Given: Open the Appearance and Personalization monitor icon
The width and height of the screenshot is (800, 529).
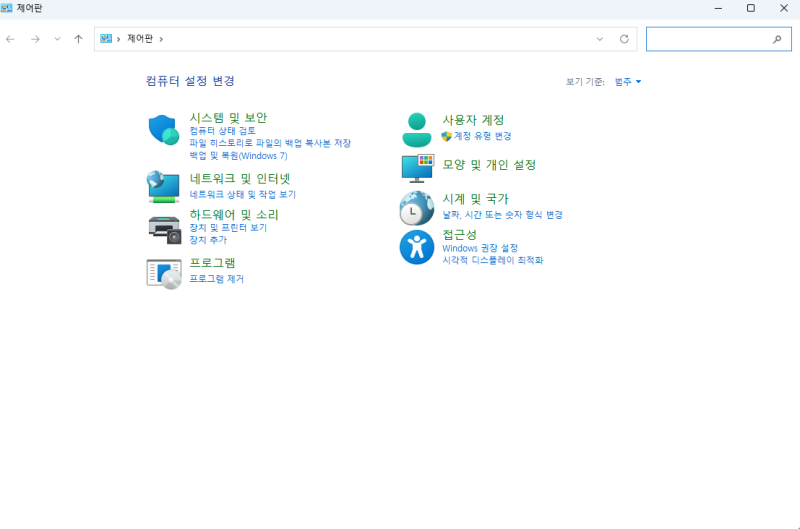Looking at the screenshot, I should click(417, 168).
